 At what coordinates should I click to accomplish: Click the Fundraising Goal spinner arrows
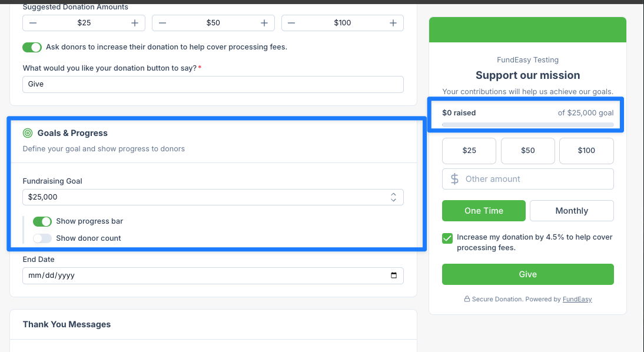[x=393, y=197]
